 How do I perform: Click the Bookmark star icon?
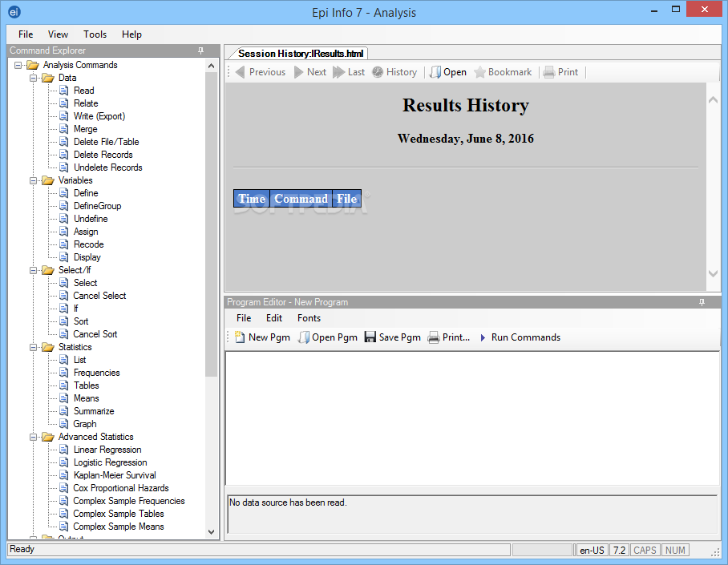479,72
